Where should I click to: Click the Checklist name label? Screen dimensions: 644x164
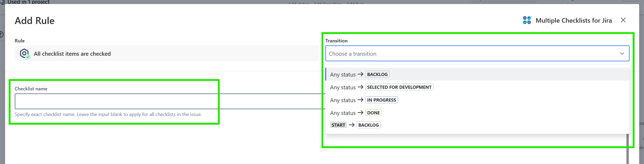pos(31,89)
